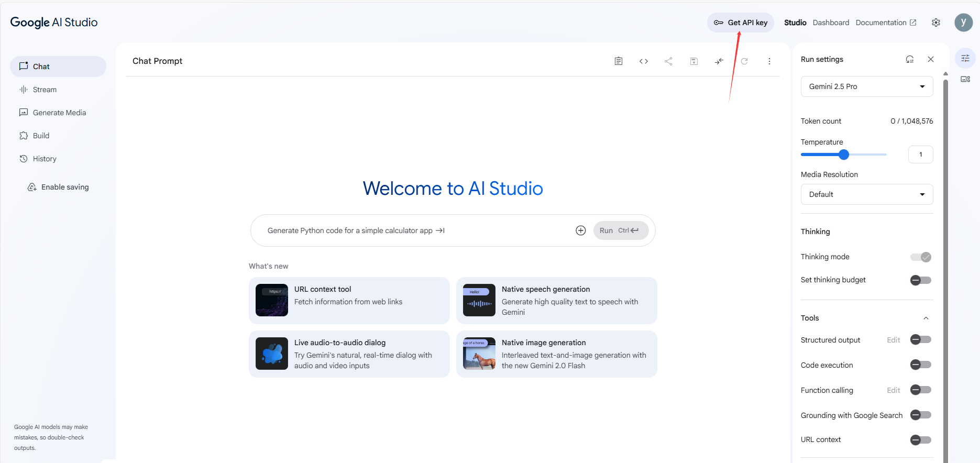The height and width of the screenshot is (463, 980).
Task: Click the Chat Prompt title
Action: click(157, 61)
